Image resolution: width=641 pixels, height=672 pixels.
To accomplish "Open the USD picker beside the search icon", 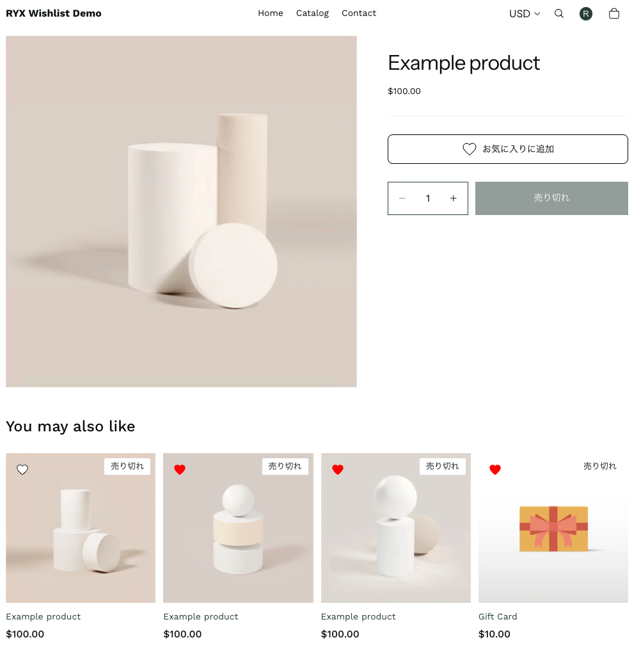I will click(x=524, y=13).
